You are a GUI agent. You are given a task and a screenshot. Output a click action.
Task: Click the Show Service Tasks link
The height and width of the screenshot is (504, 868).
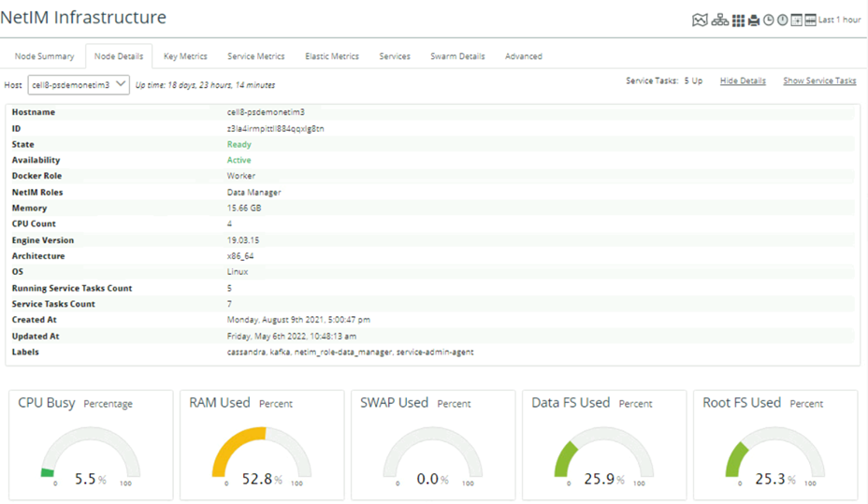(x=819, y=80)
